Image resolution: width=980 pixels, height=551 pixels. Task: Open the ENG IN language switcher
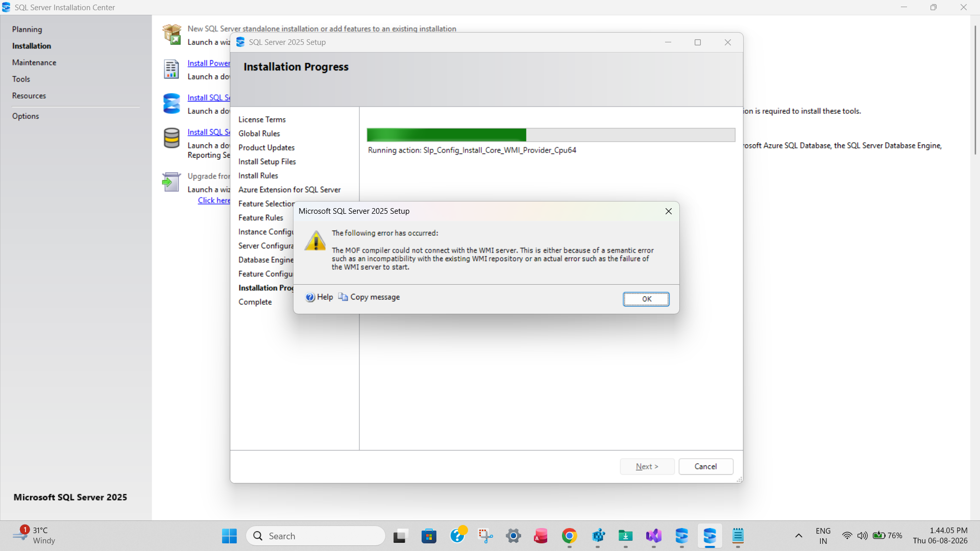tap(823, 536)
